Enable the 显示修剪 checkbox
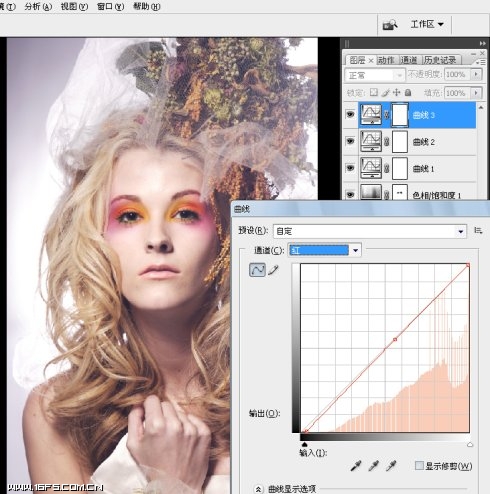This screenshot has height=494, width=490. pos(419,465)
